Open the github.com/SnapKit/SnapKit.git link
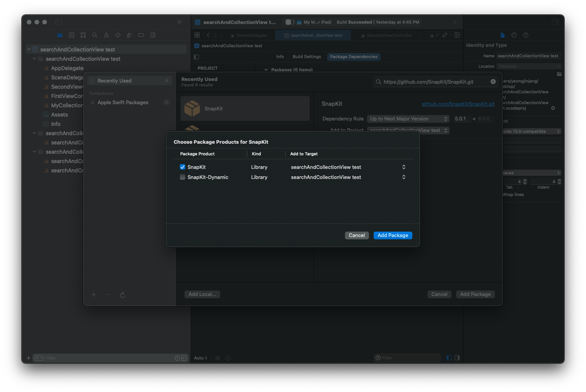This screenshot has width=586, height=392. tap(458, 104)
